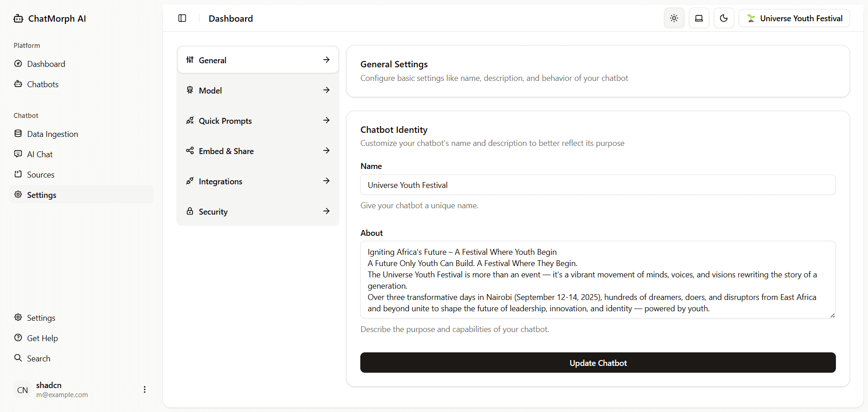Enable dark mode with moon button

[723, 18]
